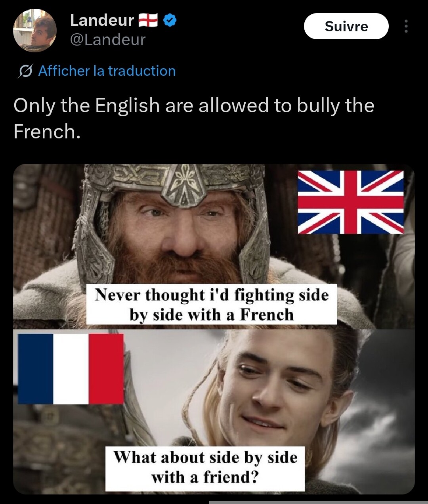Click the blue verified badge
Image resolution: width=428 pixels, height=504 pixels.
click(170, 20)
